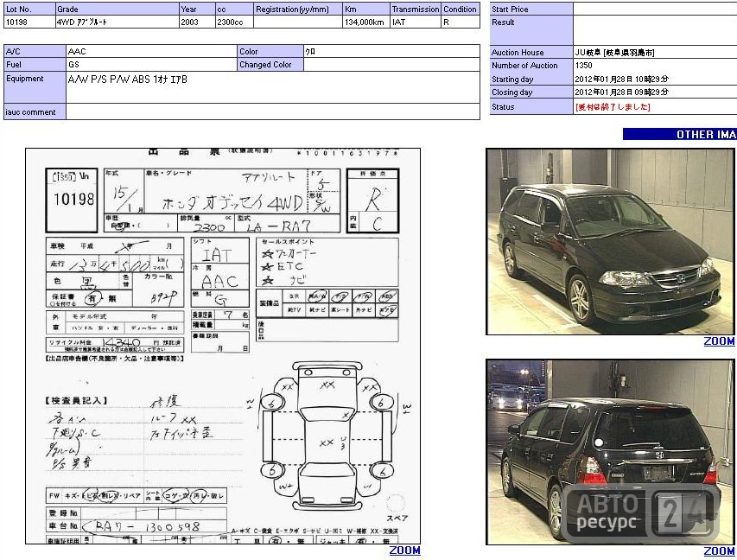
Task: Select grade cell 4WD アブソルート
Action: pos(82,22)
